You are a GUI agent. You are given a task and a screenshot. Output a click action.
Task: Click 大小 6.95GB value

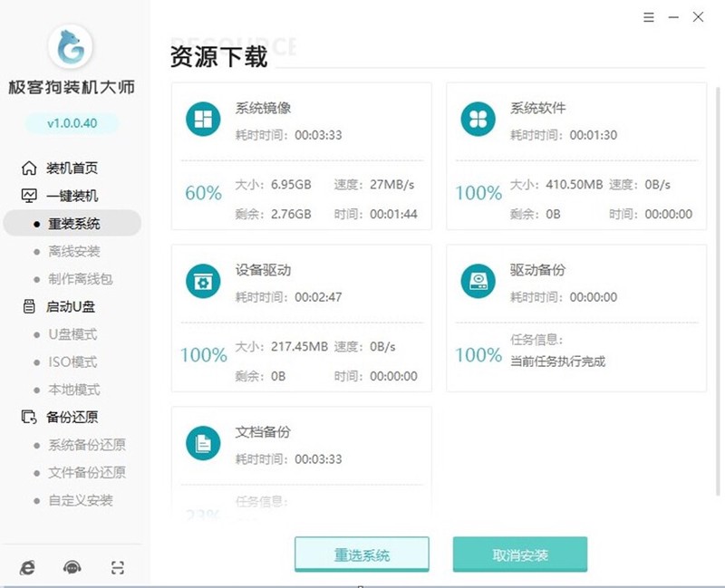point(291,185)
